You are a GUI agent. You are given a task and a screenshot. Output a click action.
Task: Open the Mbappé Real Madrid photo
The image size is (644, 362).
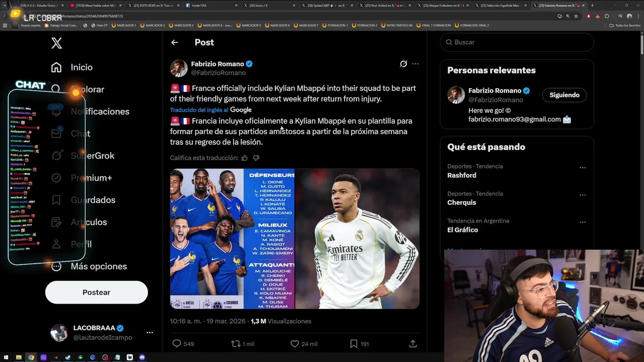point(357,239)
